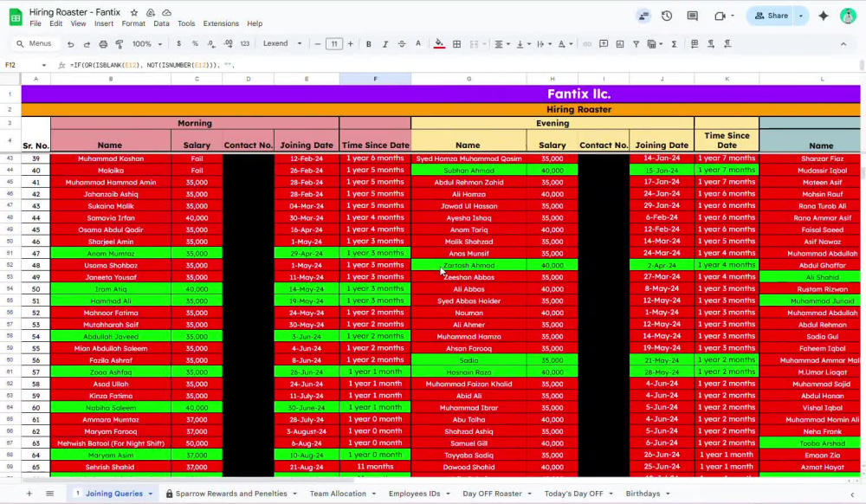Print the spreadsheet with the printer icon
The width and height of the screenshot is (866, 504).
pyautogui.click(x=103, y=44)
